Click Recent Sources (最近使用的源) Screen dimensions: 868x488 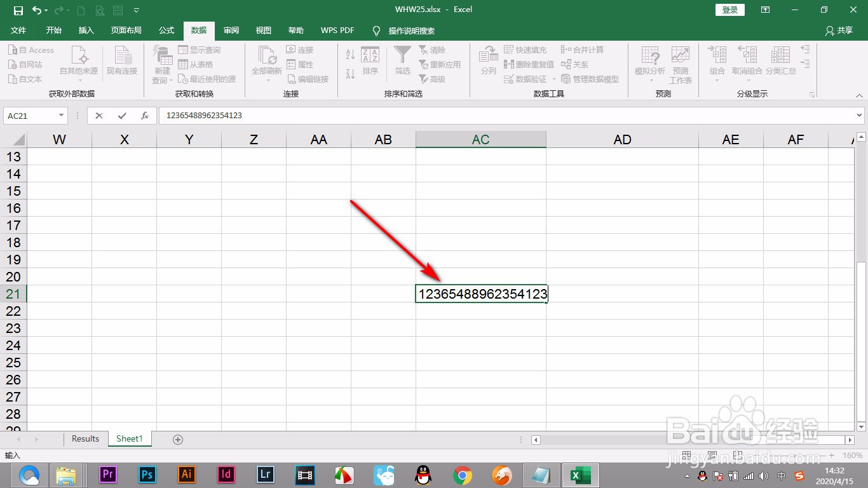pos(207,79)
